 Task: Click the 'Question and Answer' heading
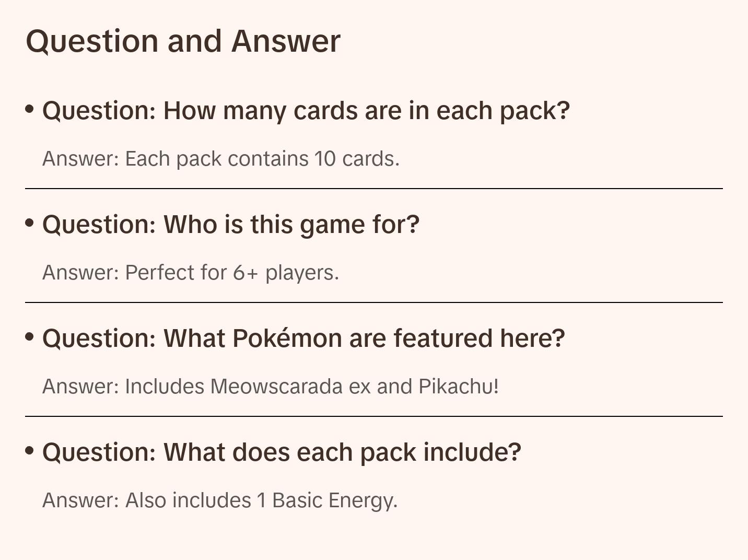coord(183,41)
